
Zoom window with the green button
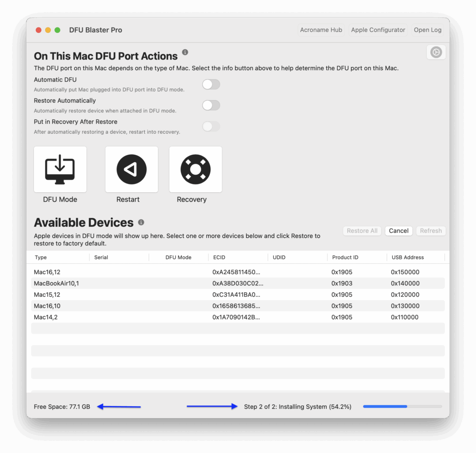coord(57,30)
